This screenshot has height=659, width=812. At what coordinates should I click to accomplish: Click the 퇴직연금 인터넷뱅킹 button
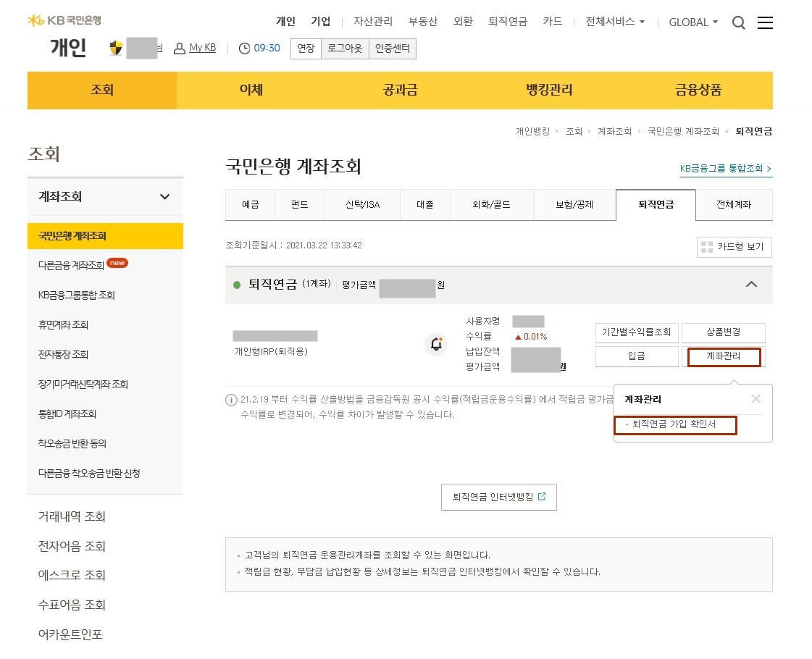tap(498, 497)
